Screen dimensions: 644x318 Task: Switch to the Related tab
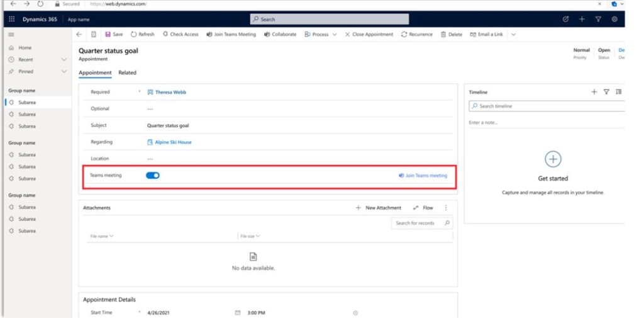pos(127,73)
